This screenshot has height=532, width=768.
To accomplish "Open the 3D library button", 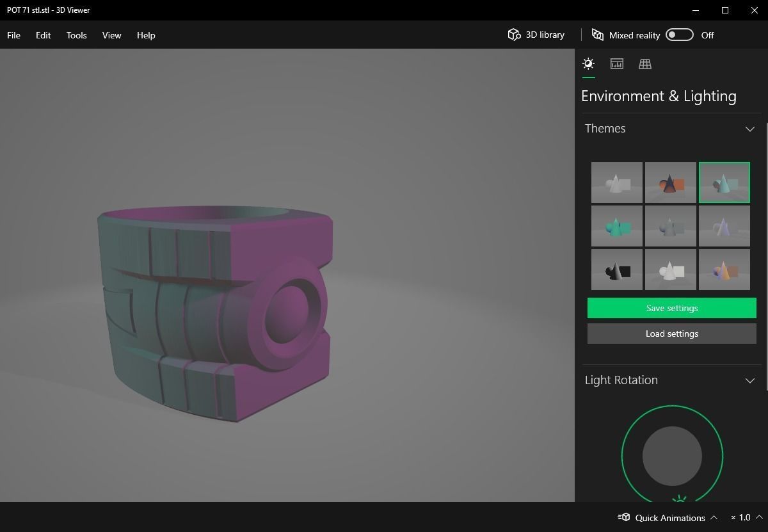I will coord(536,35).
